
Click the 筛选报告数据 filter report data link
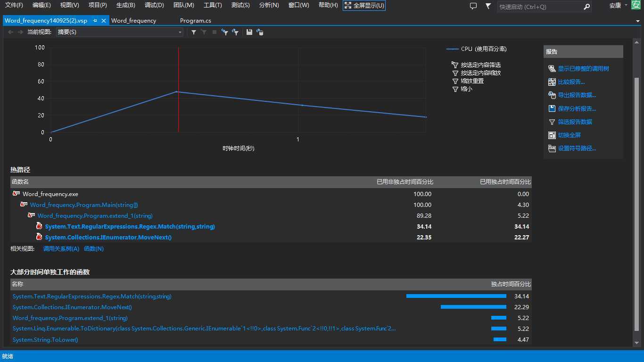coord(575,122)
